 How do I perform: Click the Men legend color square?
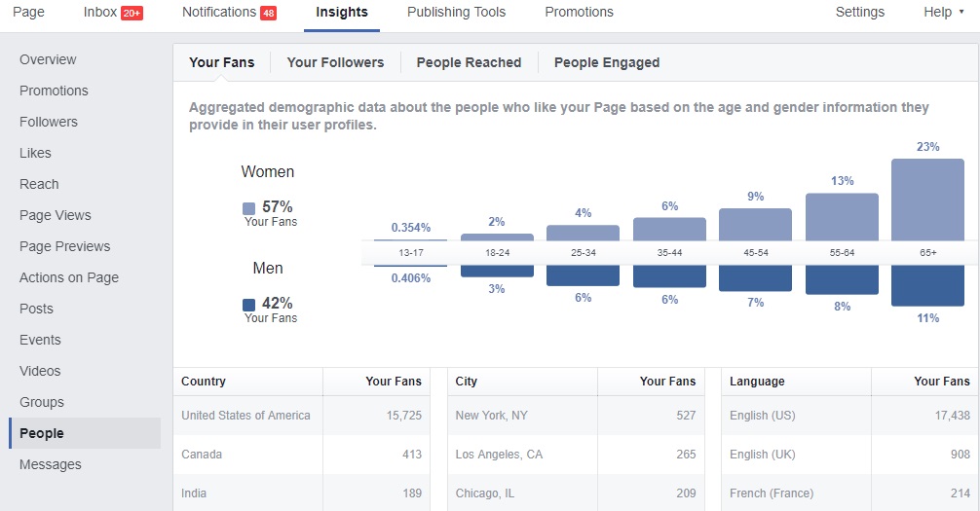pos(249,304)
